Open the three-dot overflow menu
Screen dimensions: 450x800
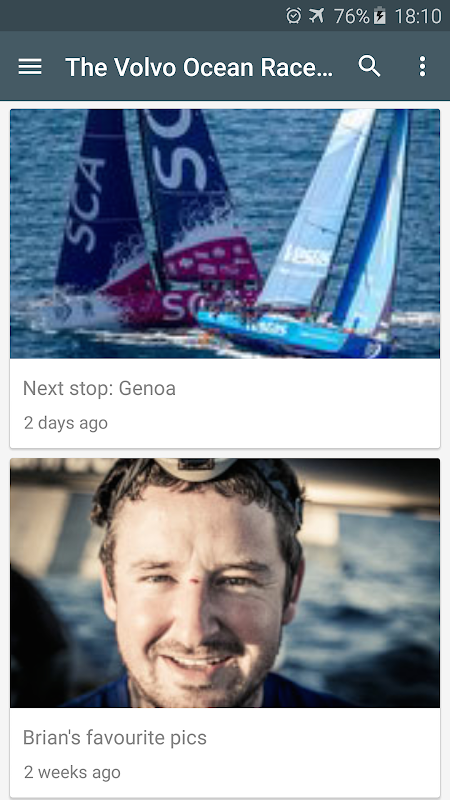tap(422, 66)
